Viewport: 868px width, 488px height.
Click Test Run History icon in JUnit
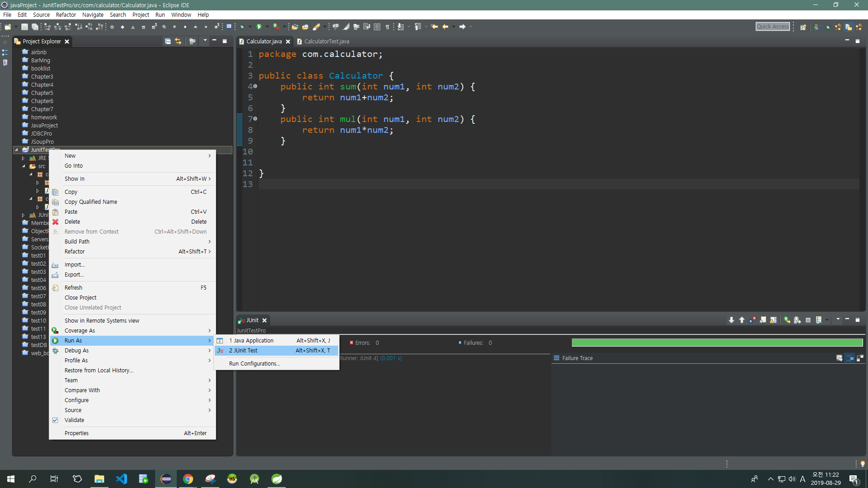(819, 320)
